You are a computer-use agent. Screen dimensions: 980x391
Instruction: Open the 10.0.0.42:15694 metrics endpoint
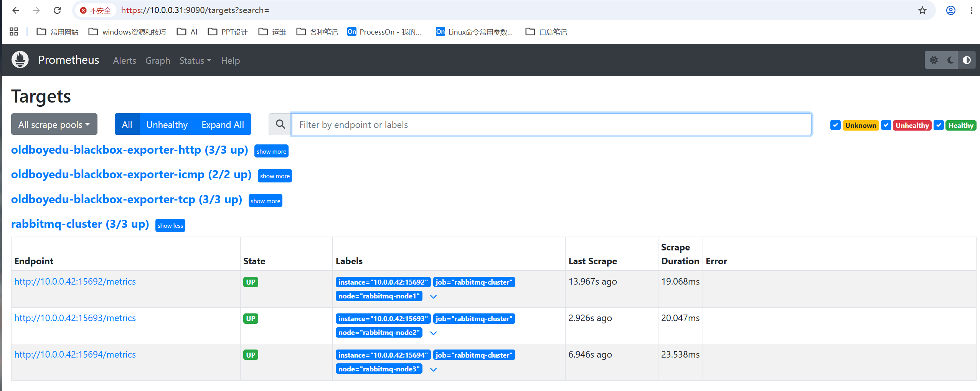pyautogui.click(x=75, y=354)
